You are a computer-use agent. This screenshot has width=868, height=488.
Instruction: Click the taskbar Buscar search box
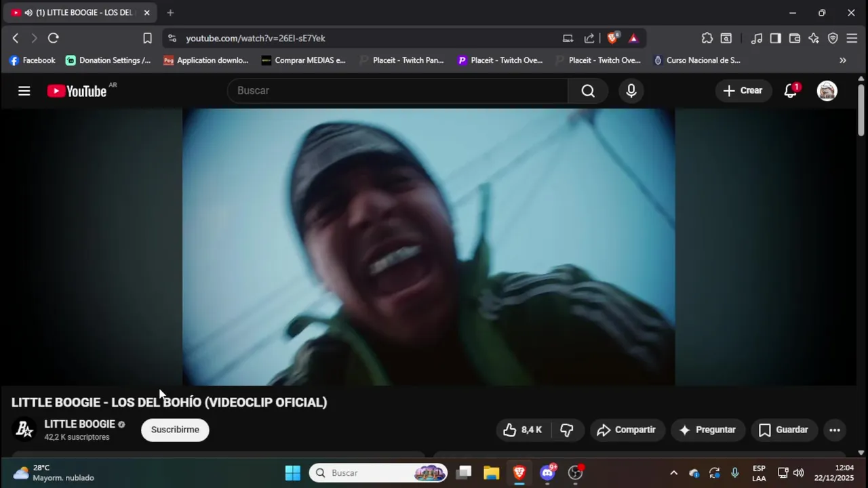(379, 473)
